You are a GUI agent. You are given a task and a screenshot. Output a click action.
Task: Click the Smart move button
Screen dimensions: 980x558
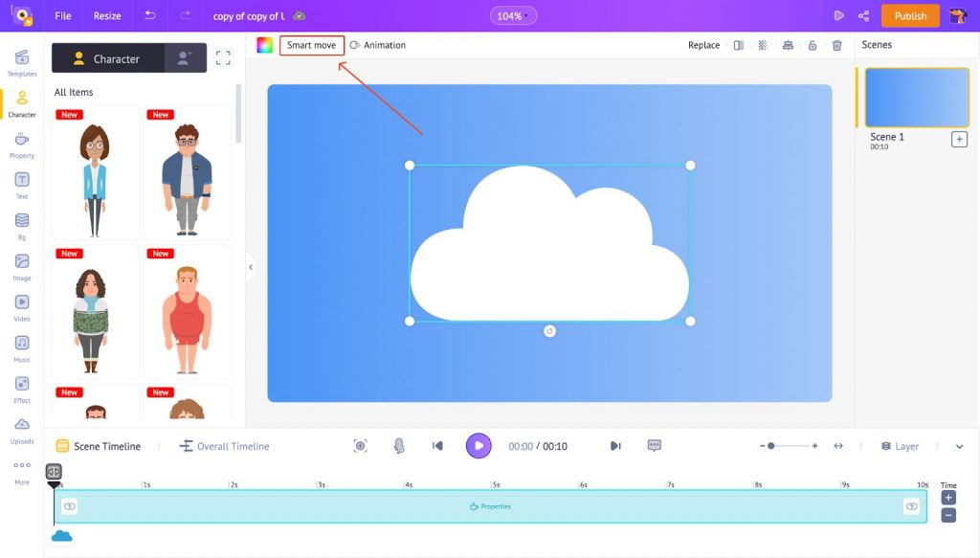pos(312,45)
